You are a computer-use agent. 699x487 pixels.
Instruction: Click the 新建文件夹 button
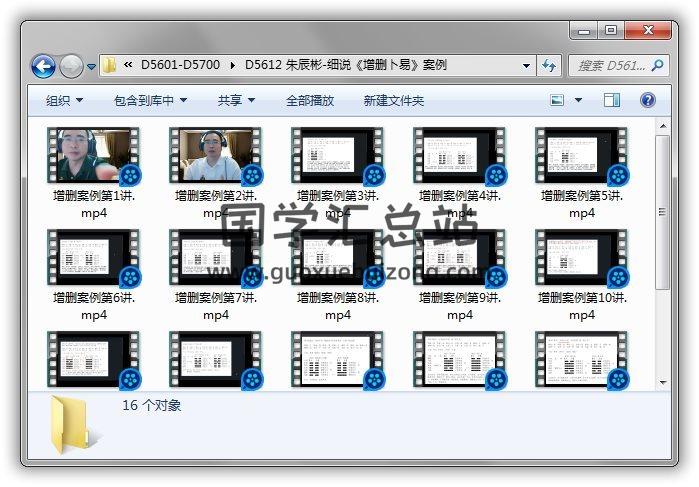(394, 101)
